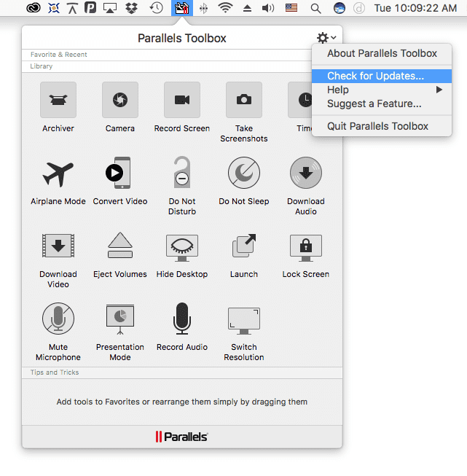Open the Archiver tool
Viewport: 467px width, 476px height.
point(58,100)
